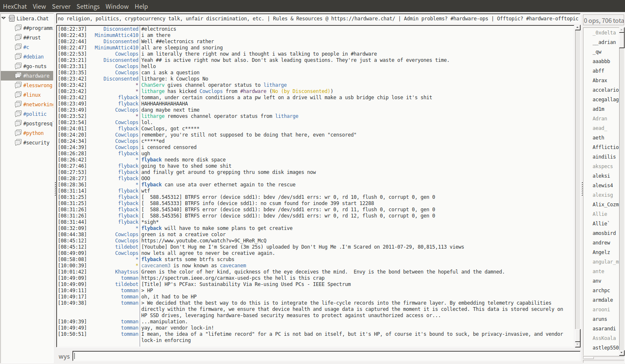Viewport: 625px width, 364px height.
Task: Open the Settings menu
Action: tap(88, 6)
